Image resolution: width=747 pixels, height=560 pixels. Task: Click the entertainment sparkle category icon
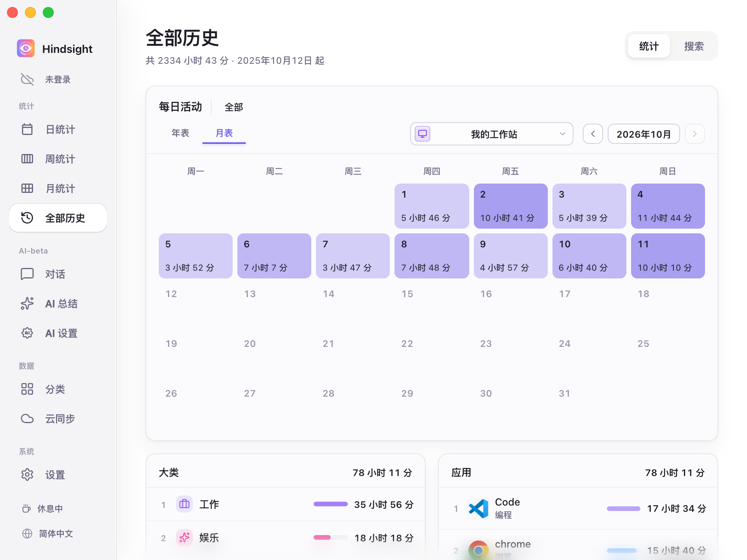pos(184,538)
